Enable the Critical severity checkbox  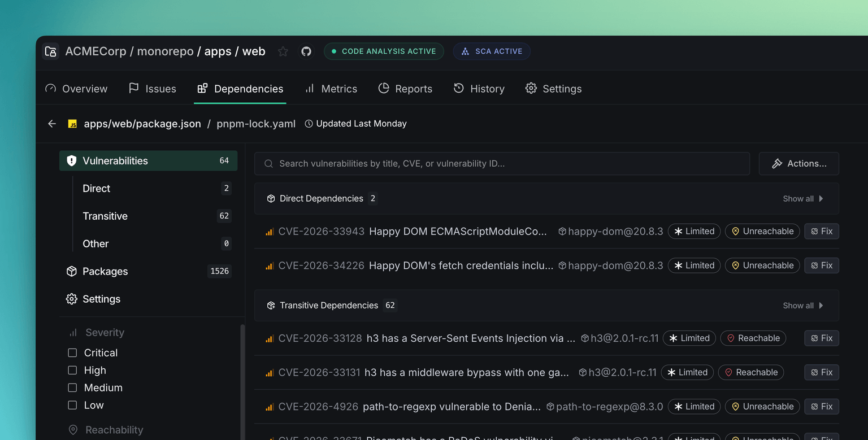pyautogui.click(x=72, y=353)
